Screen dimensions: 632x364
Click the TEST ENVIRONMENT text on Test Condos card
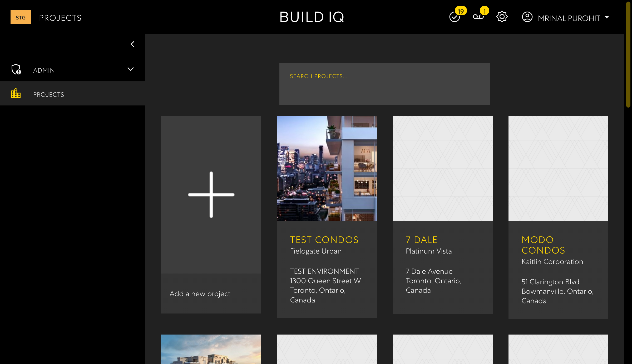[324, 271]
